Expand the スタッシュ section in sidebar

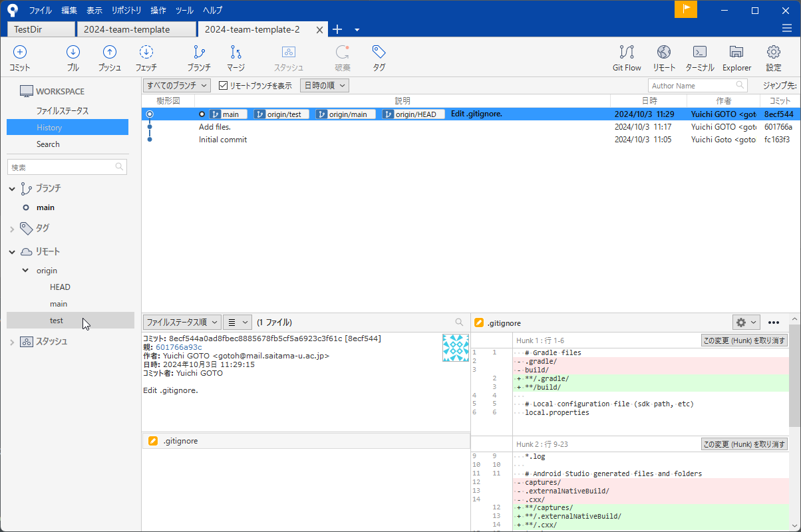point(12,342)
